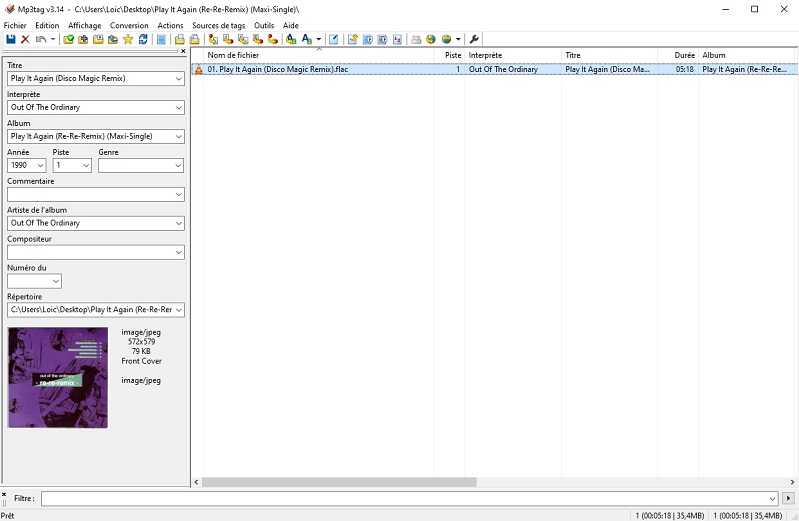Open the Interprète dropdown arrow
The height and width of the screenshot is (521, 799).
pos(178,107)
